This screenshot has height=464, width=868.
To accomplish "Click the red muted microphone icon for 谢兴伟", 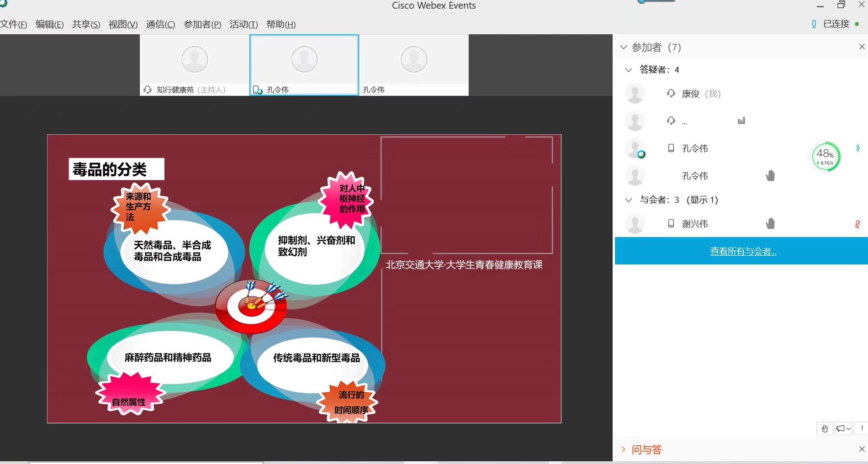I will pos(857,224).
